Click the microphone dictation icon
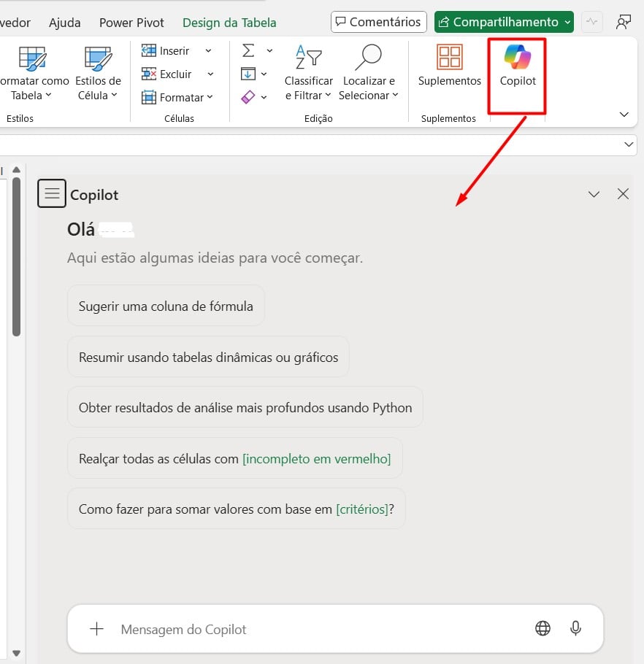The height and width of the screenshot is (664, 644). 575,628
